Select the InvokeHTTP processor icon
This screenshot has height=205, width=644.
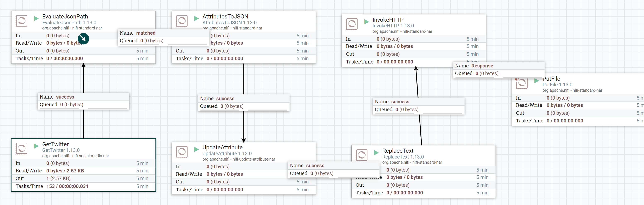352,24
